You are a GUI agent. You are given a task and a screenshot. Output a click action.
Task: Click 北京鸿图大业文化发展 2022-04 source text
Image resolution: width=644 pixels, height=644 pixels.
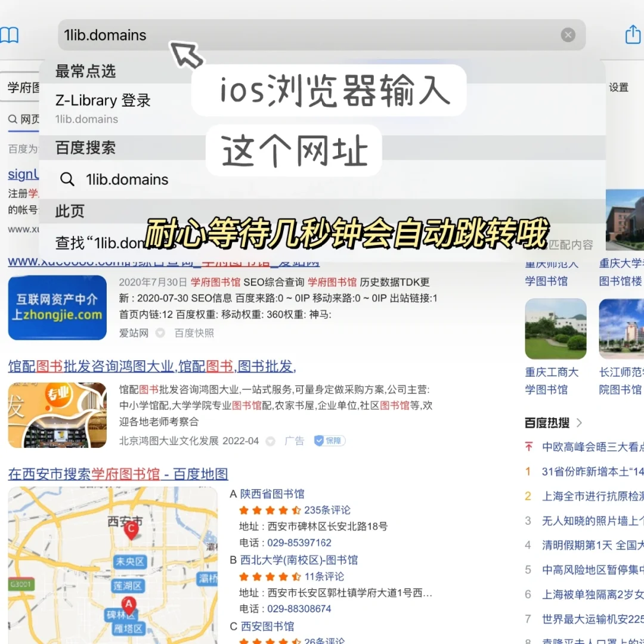click(189, 441)
